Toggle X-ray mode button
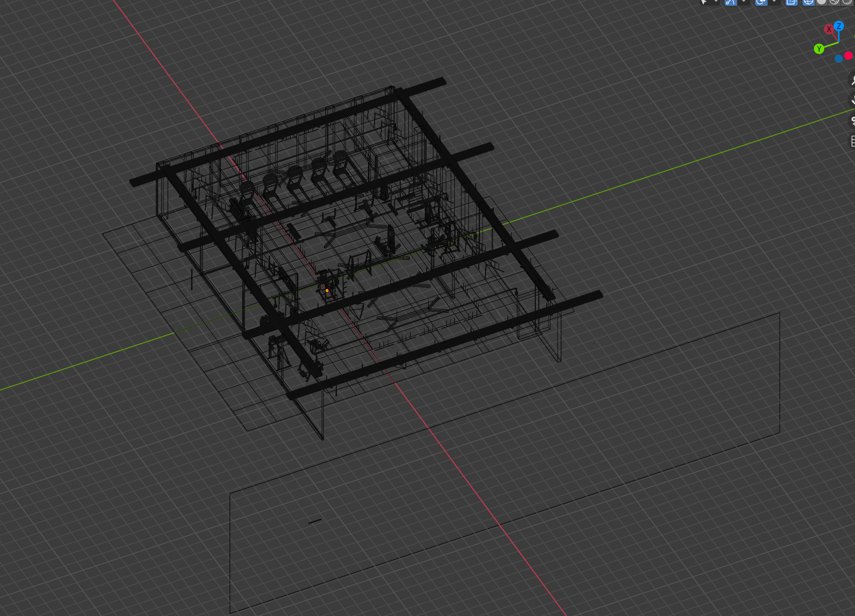The width and height of the screenshot is (855, 616). pos(792,2)
